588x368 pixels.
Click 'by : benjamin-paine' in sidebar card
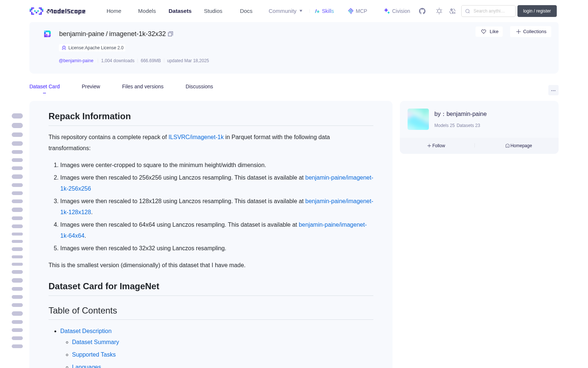460,114
